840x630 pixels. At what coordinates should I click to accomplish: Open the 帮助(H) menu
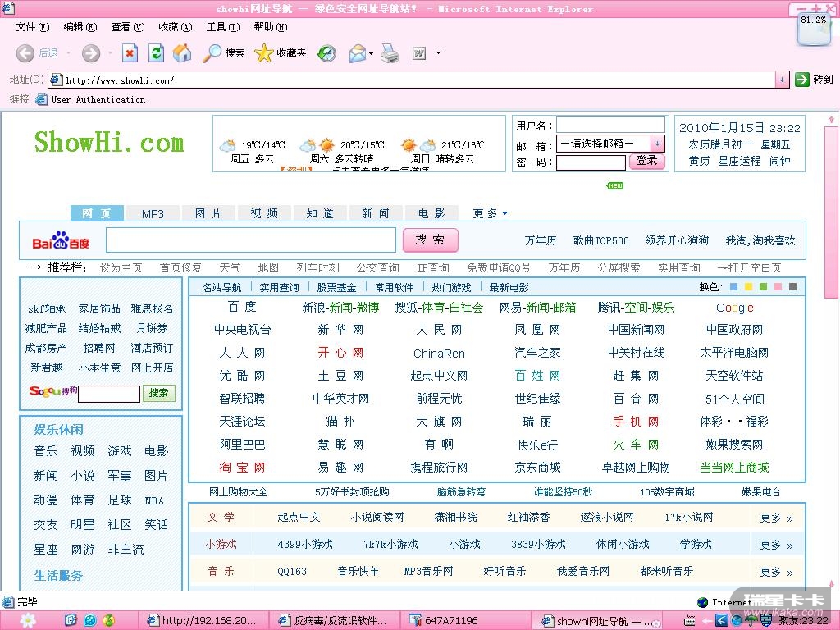271,27
